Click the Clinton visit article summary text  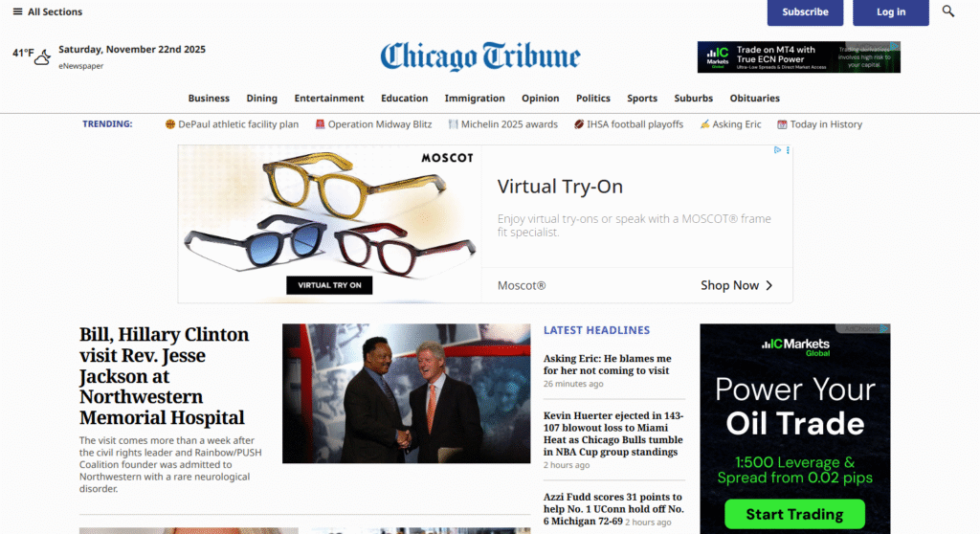point(170,464)
